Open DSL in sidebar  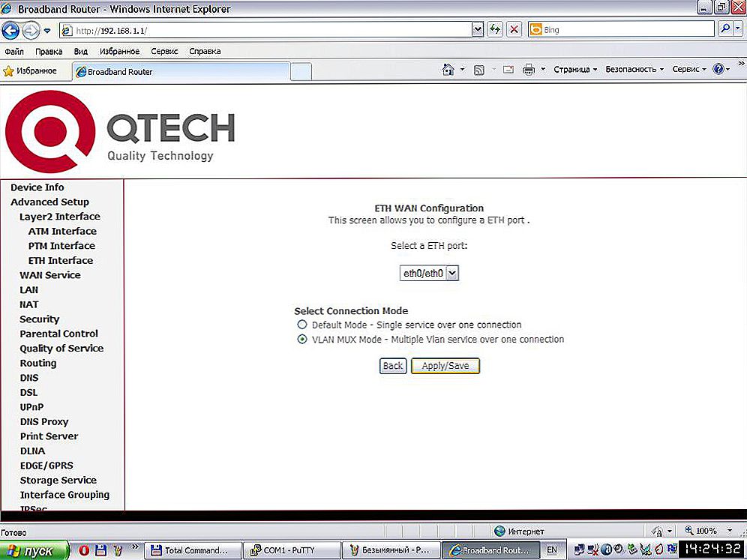[x=28, y=392]
